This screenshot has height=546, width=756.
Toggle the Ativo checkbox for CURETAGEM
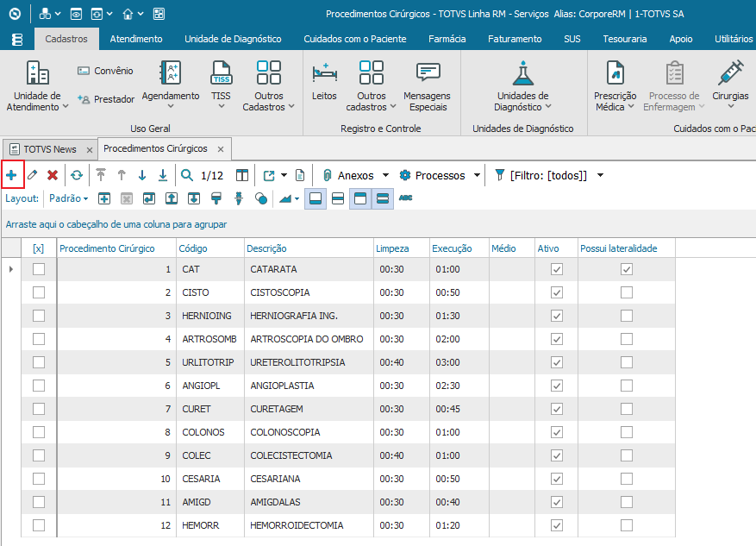[x=557, y=409]
